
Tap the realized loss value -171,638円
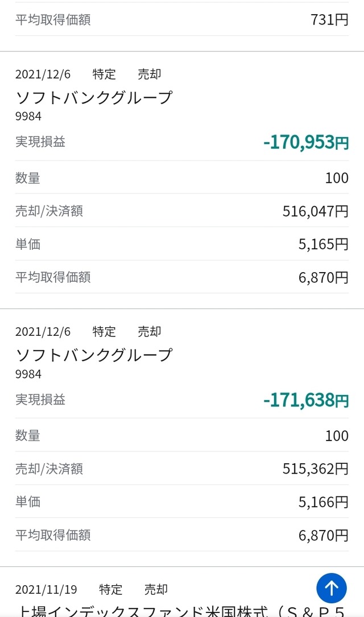point(306,400)
